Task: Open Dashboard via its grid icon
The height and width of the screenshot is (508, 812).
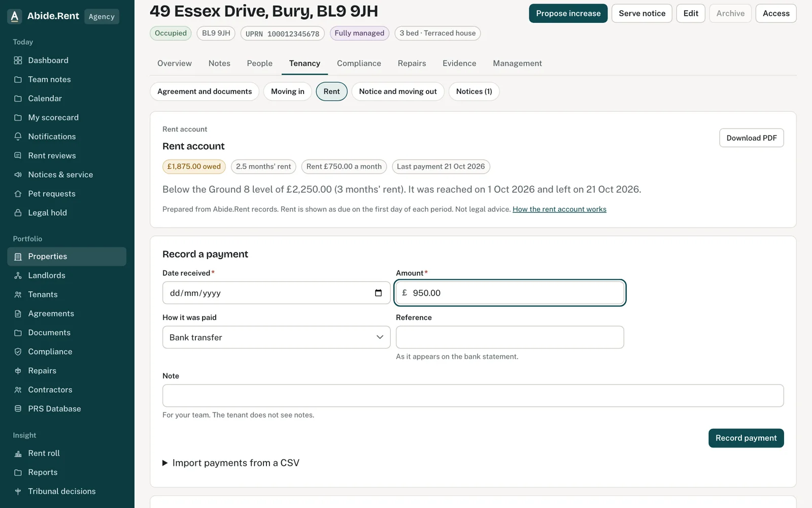Action: pyautogui.click(x=18, y=60)
